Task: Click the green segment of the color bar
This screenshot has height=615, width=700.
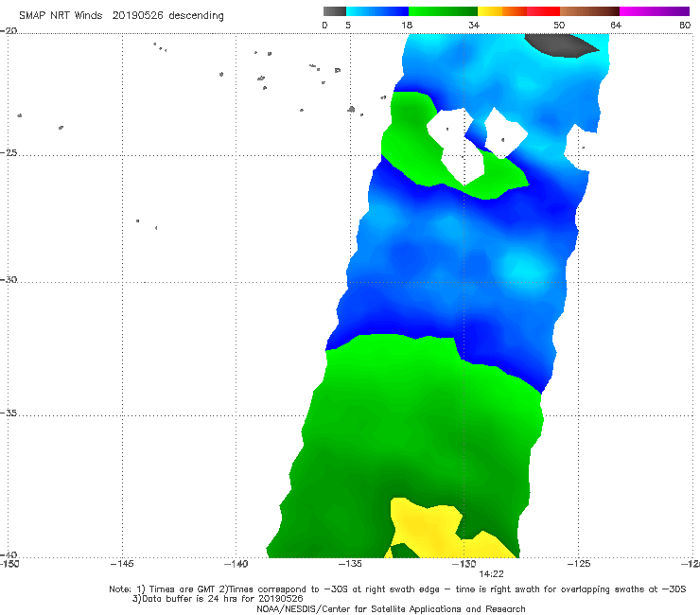Action: (443, 11)
